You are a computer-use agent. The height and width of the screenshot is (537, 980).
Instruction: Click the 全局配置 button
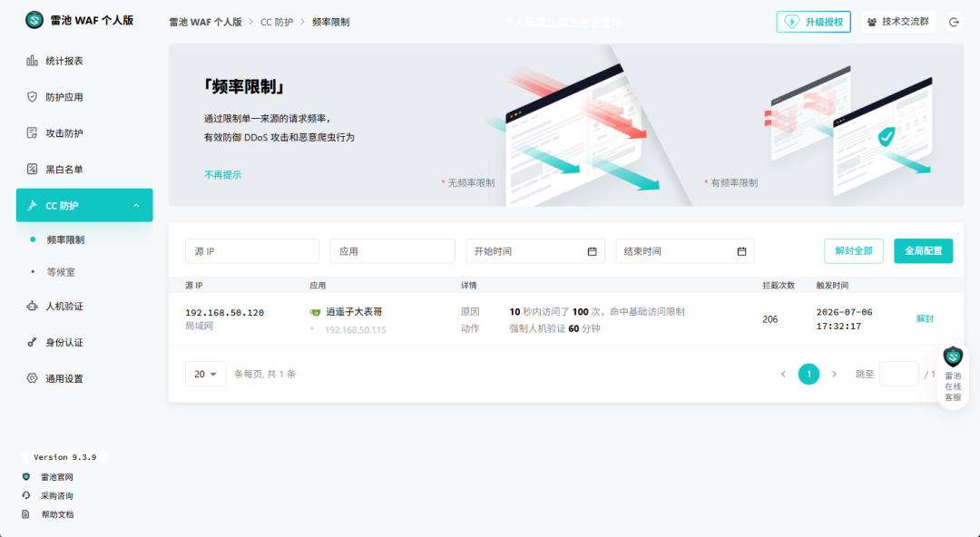pos(923,250)
